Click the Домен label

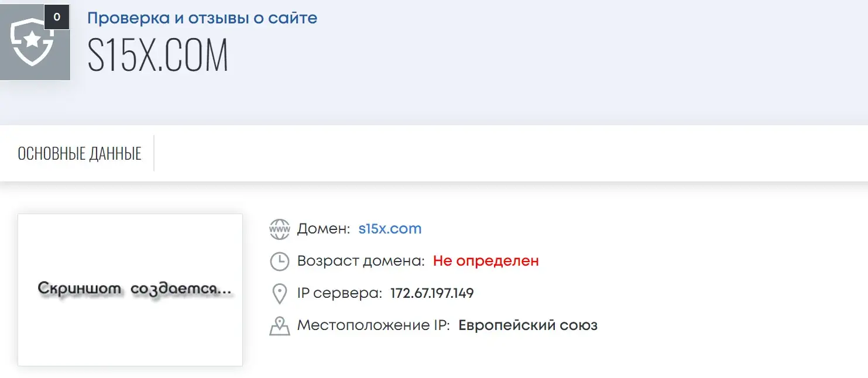point(324,229)
